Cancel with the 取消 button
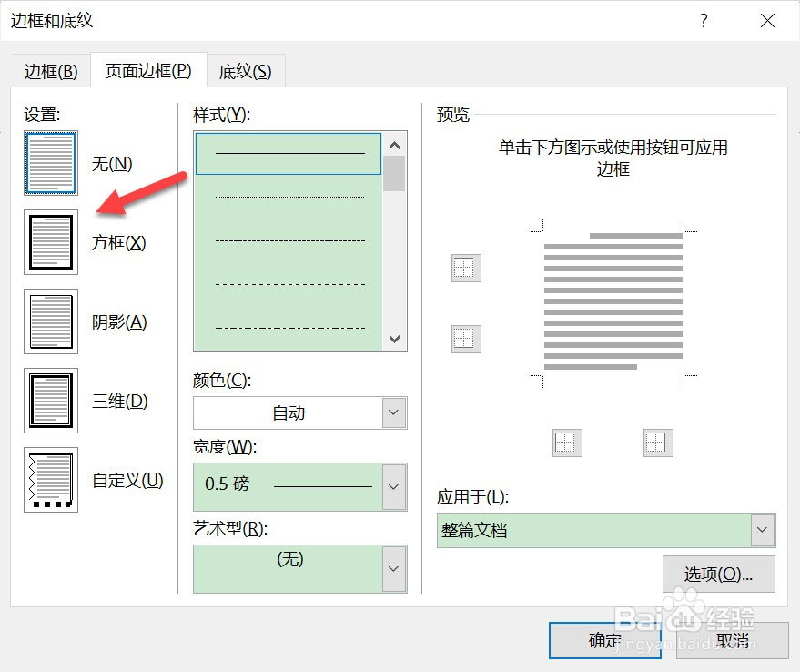 (x=732, y=640)
